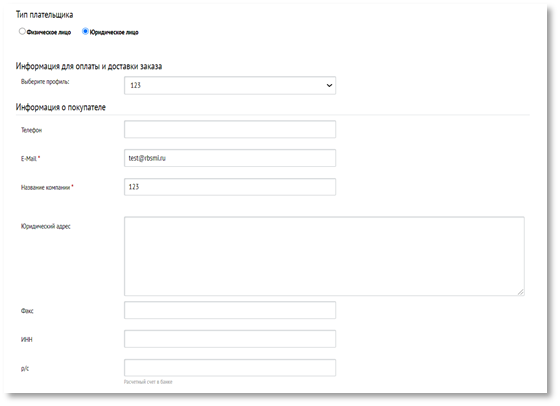Click the Название компании label
This screenshot has height=406, width=560.
click(x=45, y=187)
